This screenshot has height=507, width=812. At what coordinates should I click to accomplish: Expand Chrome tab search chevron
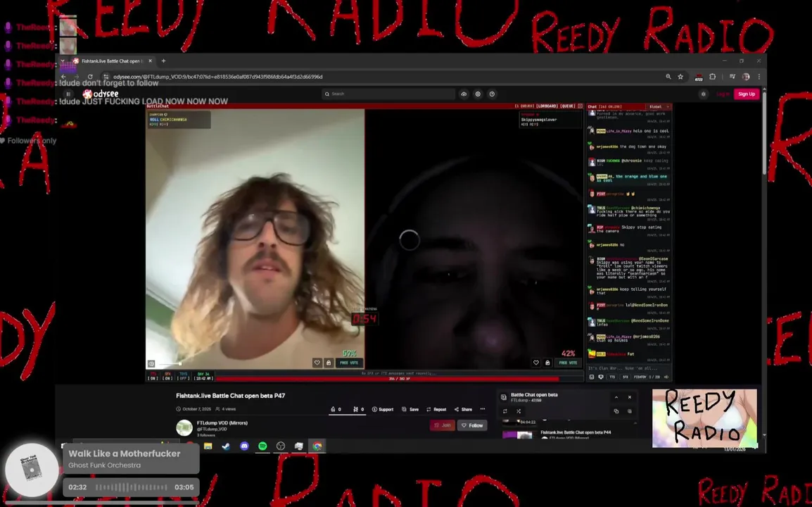pos(63,61)
